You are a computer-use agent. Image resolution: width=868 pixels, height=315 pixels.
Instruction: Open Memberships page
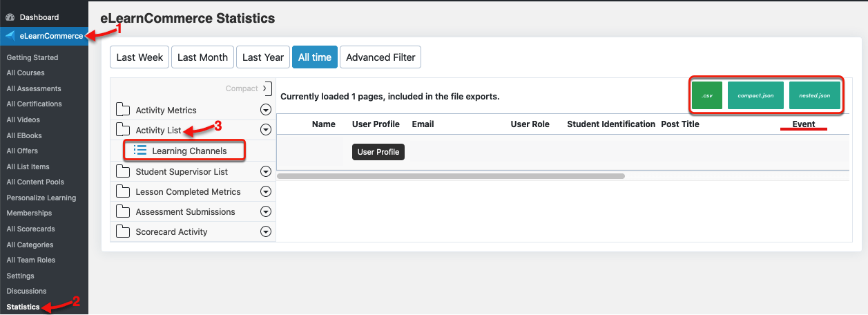coord(29,213)
